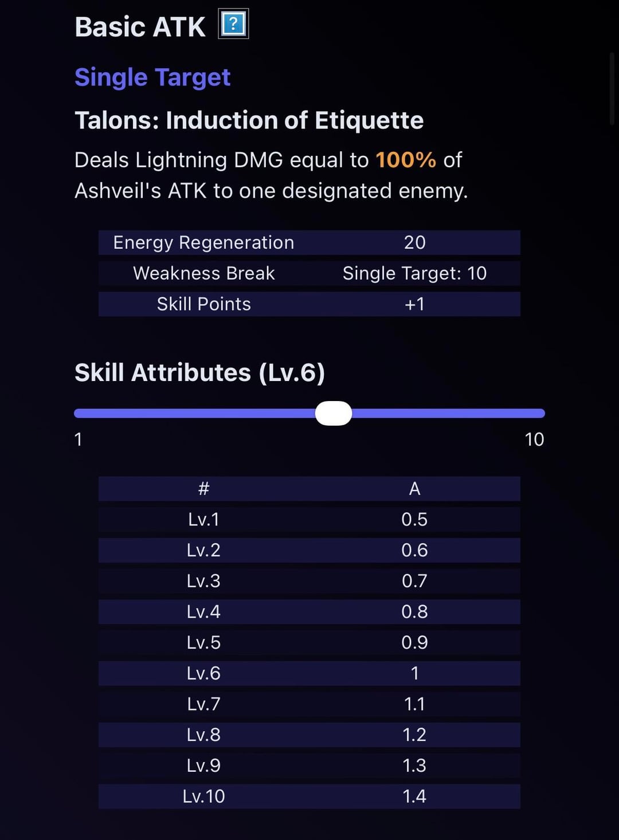
Task: Select the Lv.8 attribute row
Action: pos(309,735)
